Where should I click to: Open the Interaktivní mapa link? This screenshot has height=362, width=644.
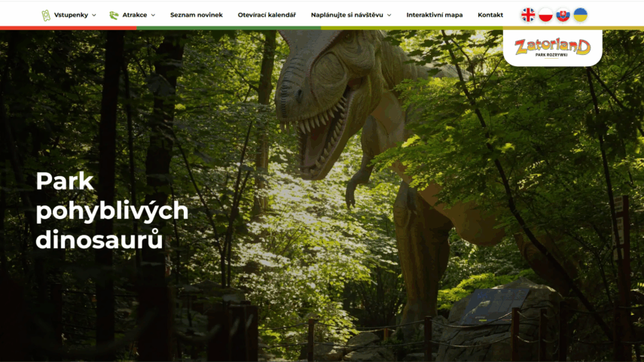435,15
